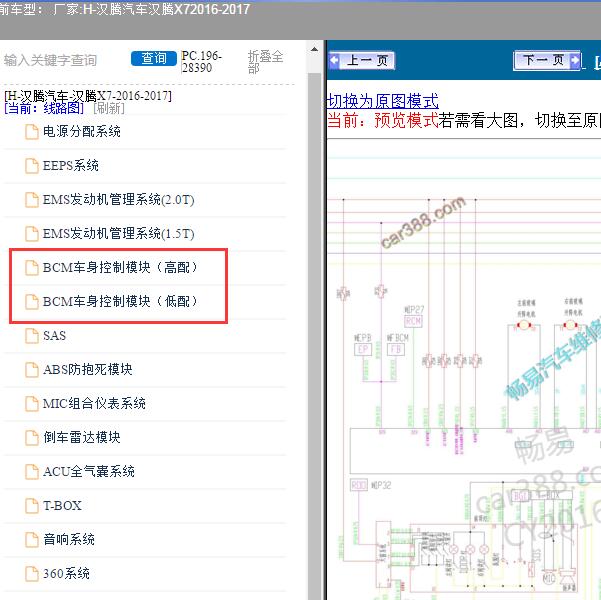Click the document icon beside 电源分配系统
601x600 pixels.
click(31, 132)
